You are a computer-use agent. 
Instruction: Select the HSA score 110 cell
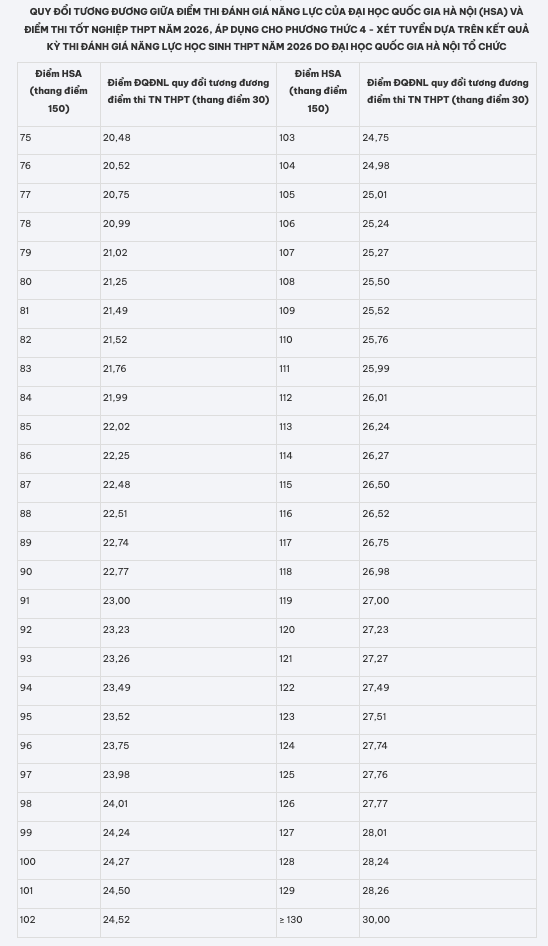(x=318, y=340)
